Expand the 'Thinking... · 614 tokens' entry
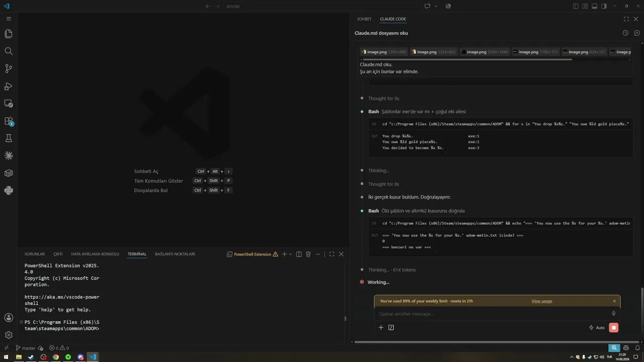Viewport: 644px width, 362px height. click(392, 270)
